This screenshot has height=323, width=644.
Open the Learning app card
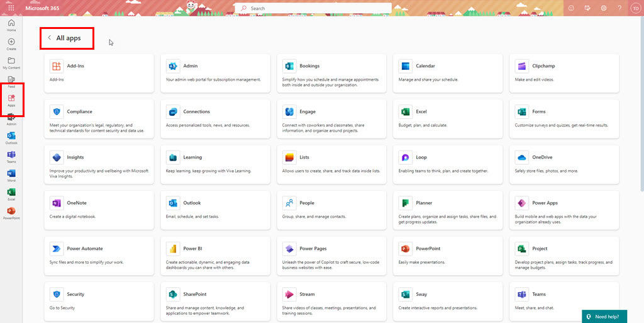pyautogui.click(x=215, y=164)
